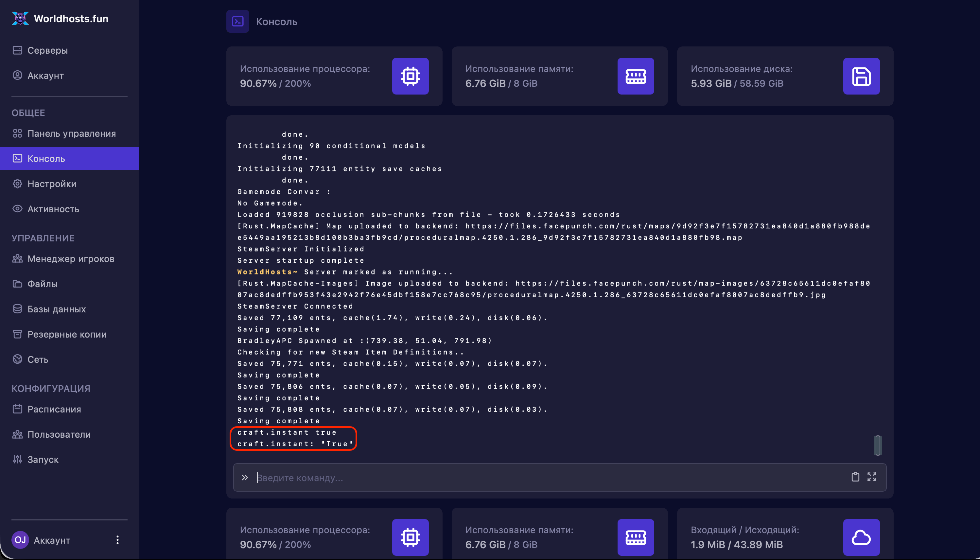Open Панель управления page
Screen dimensions: 980x560
coord(69,133)
